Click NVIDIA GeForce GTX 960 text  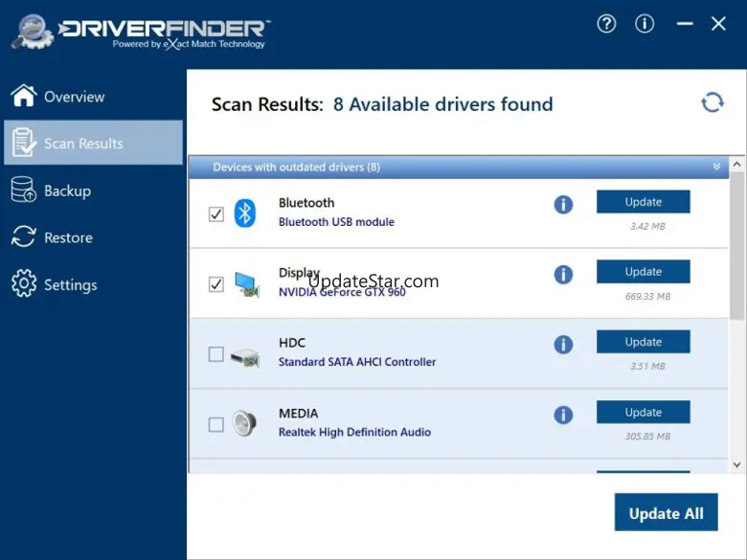pos(342,292)
